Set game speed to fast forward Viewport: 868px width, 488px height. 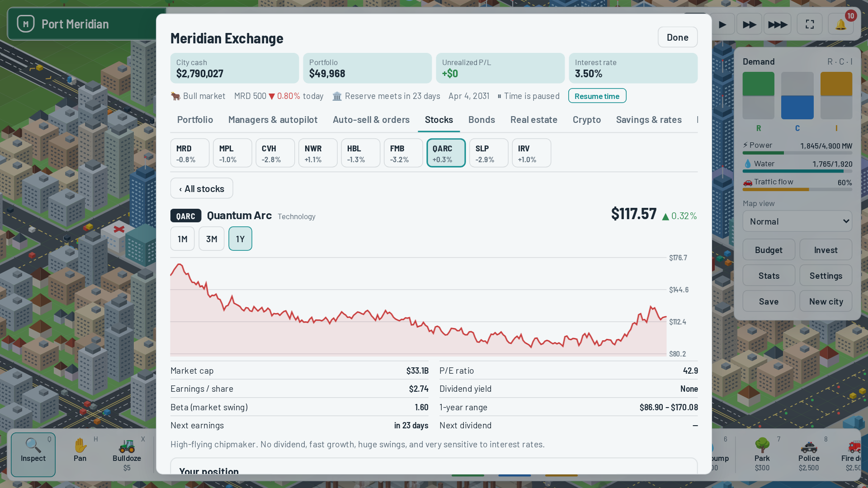point(749,24)
